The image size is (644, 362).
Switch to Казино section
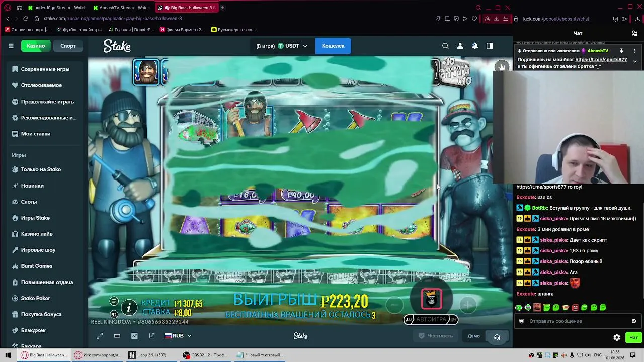[36, 46]
